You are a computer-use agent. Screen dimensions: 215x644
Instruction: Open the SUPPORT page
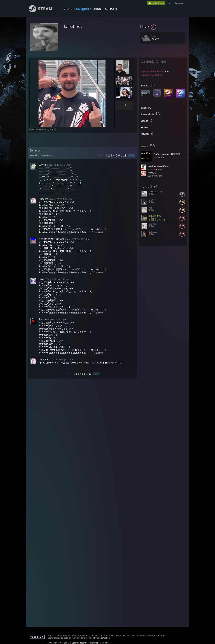click(x=111, y=9)
